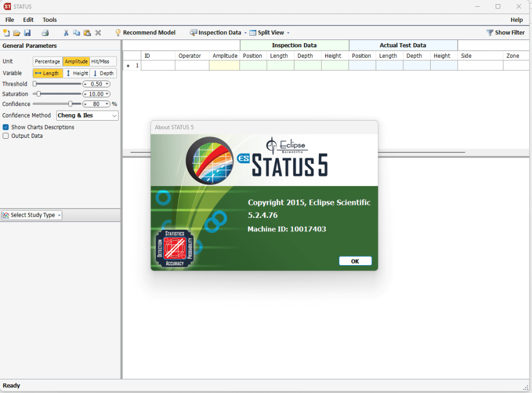Uncheck Show Charts Descriptions checkbox
Viewport: 532px width, 393px height.
6,127
